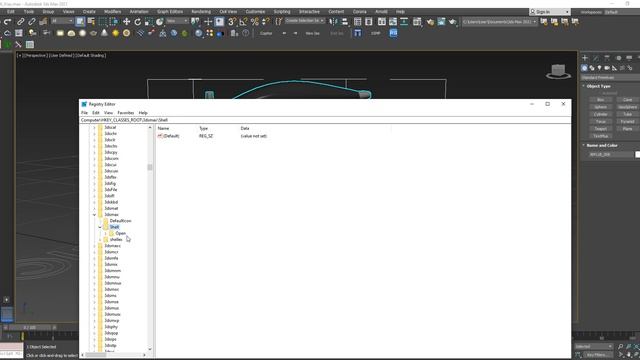The image size is (640, 360).
Task: Collapse the Object Type rollout
Action: 598,87
